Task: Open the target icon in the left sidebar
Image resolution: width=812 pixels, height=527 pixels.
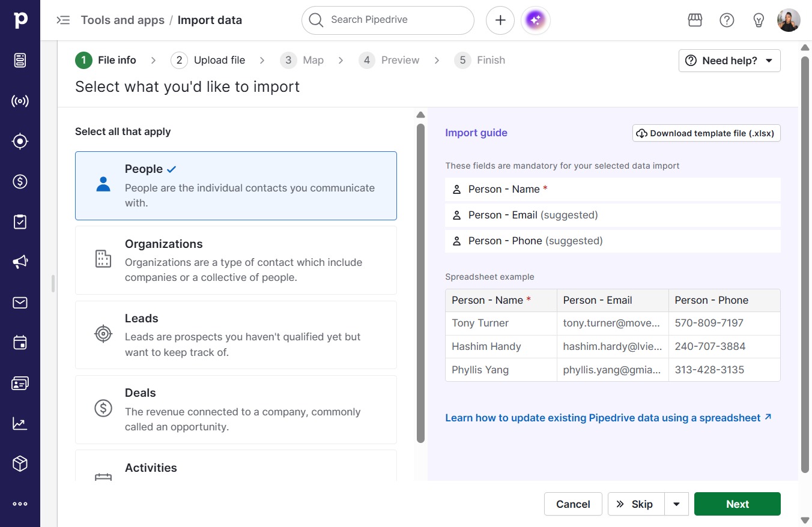Action: (20, 141)
